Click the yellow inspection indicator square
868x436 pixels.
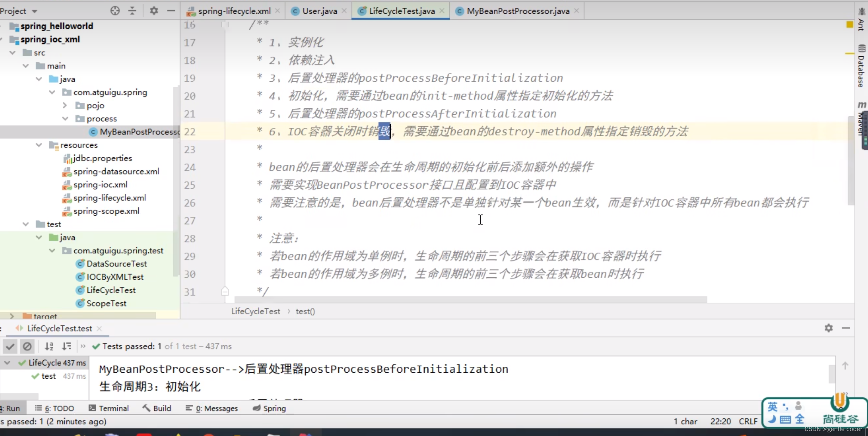pos(850,24)
